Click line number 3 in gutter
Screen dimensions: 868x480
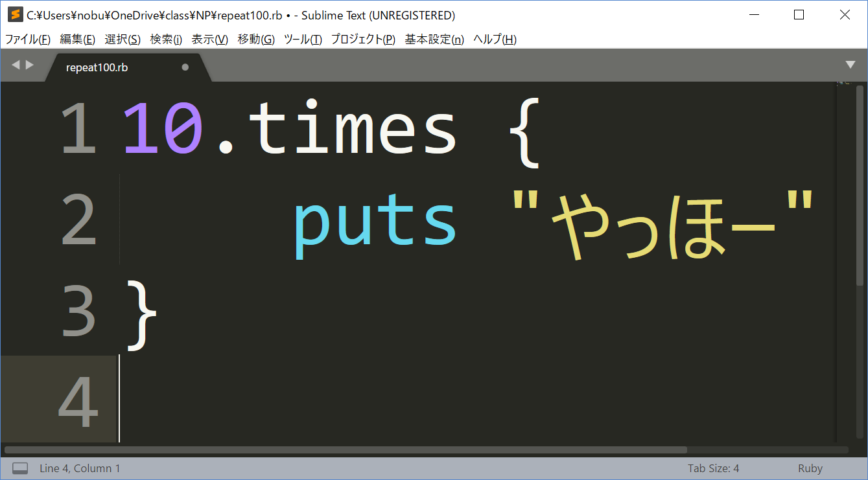point(78,312)
